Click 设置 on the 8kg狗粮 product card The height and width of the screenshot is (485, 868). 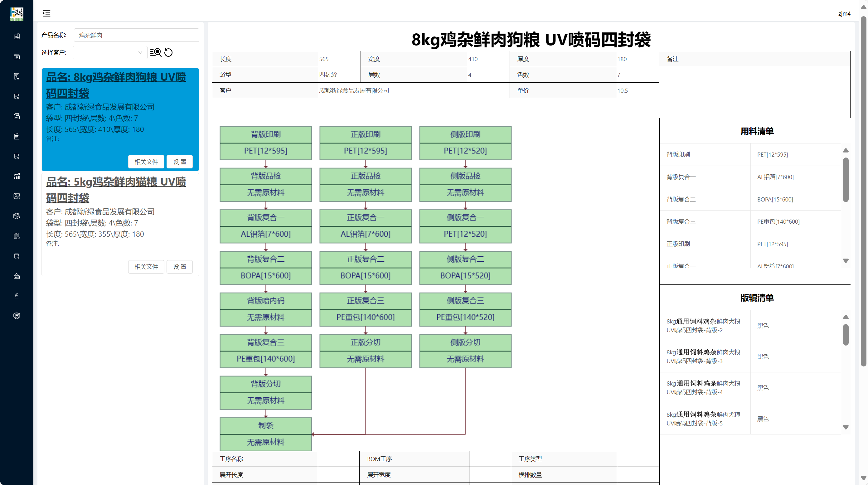(x=180, y=162)
